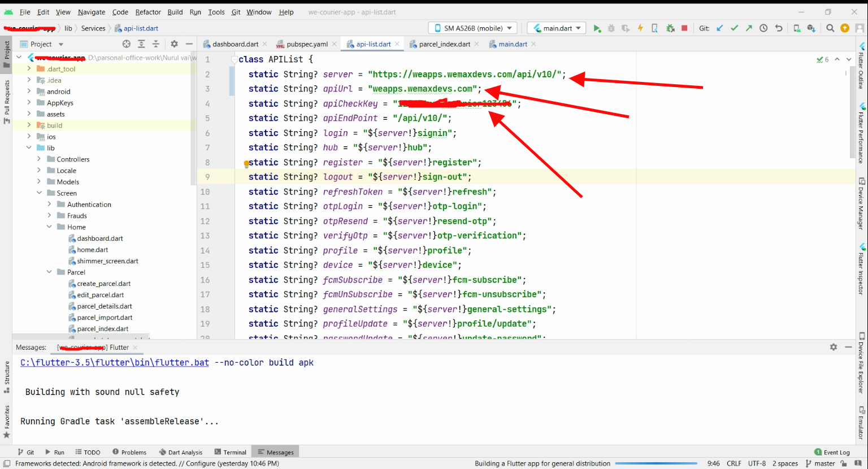The image size is (868, 469).
Task: Open Project panel settings gear
Action: tap(174, 44)
